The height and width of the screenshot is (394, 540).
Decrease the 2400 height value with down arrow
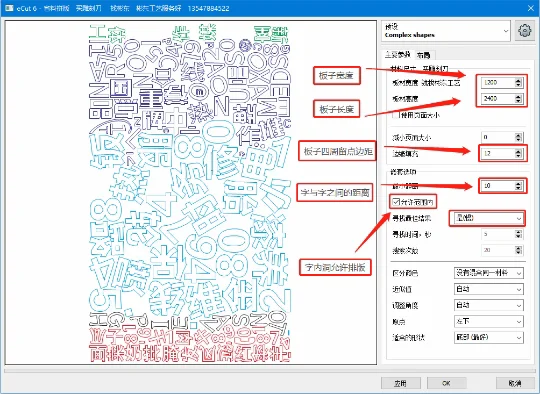pos(519,101)
